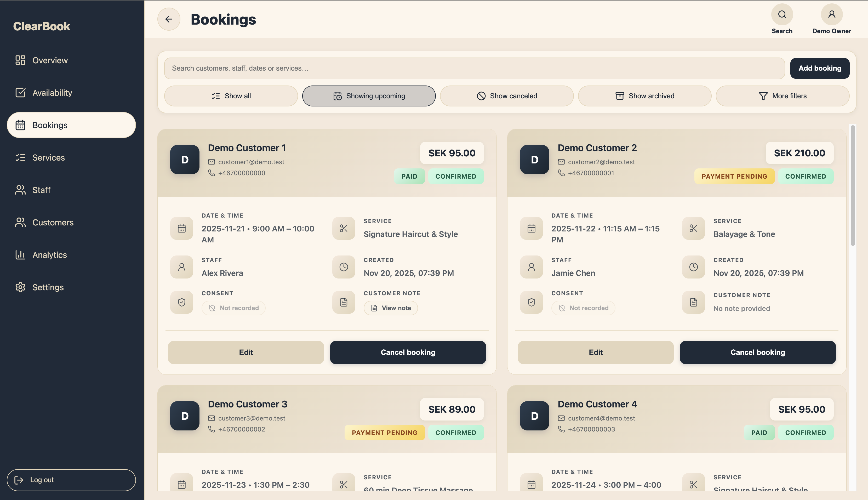The width and height of the screenshot is (868, 500).
Task: Click the Staff people icon in the sidebar
Action: tap(20, 190)
